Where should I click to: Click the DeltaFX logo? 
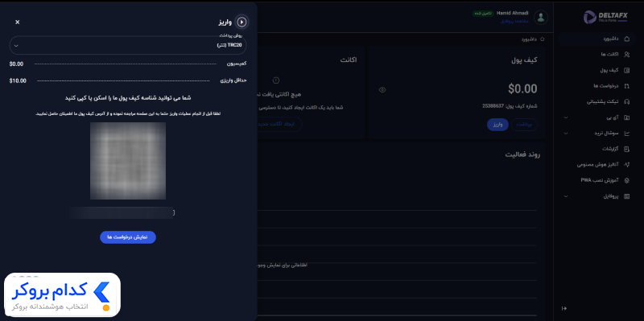pos(605,17)
